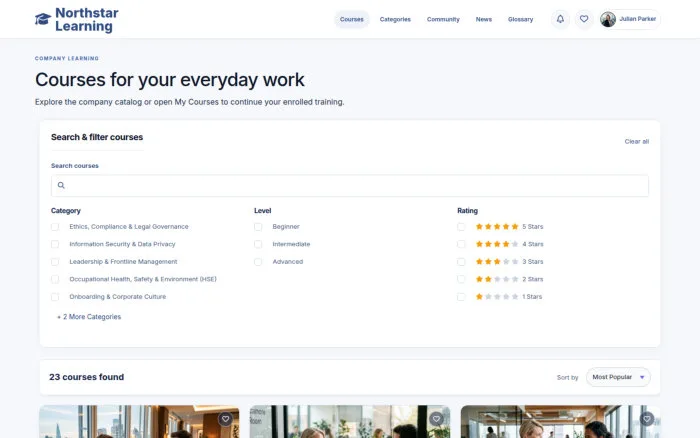This screenshot has width=700, height=438.
Task: Open the favorites heart in header
Action: (x=584, y=19)
